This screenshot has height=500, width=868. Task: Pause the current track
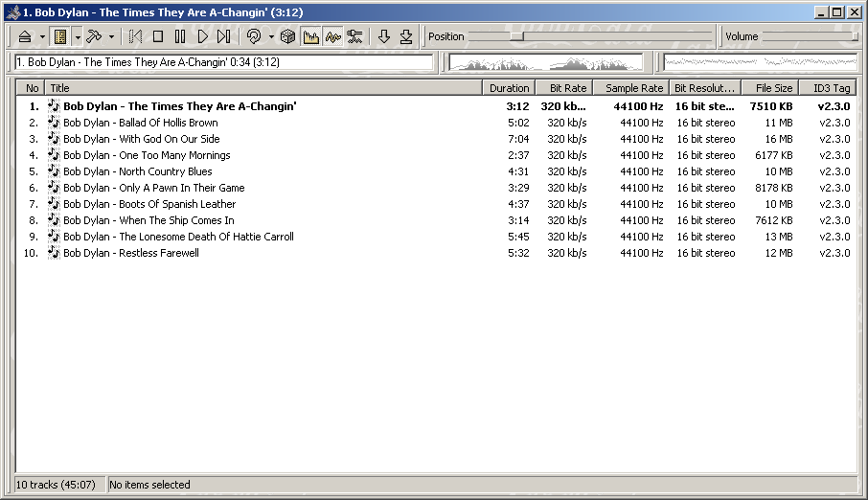pos(180,36)
